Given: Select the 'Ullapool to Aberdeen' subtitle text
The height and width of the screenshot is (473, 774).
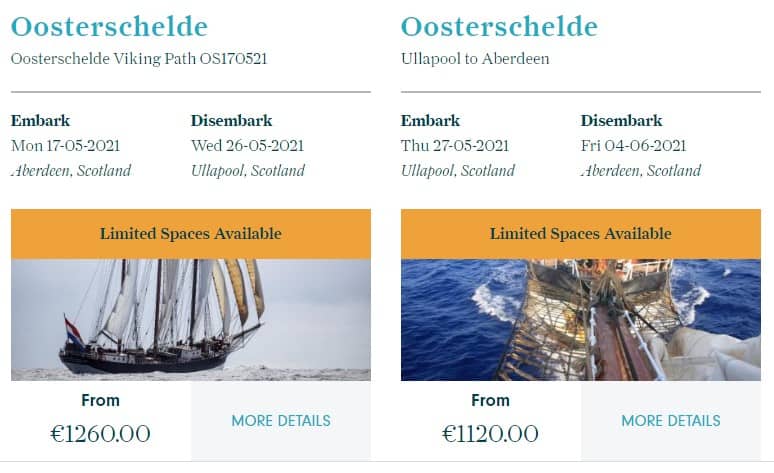Looking at the screenshot, I should point(475,59).
